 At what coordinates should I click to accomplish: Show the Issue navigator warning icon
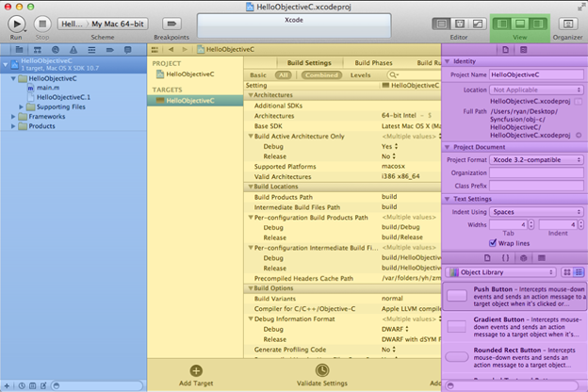click(73, 50)
